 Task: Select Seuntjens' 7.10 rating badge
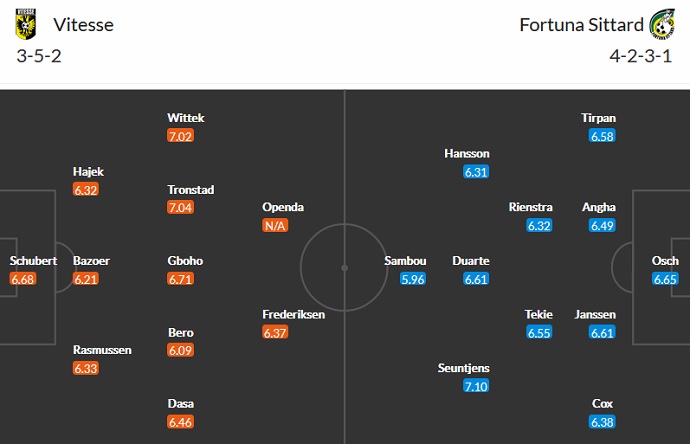point(476,386)
